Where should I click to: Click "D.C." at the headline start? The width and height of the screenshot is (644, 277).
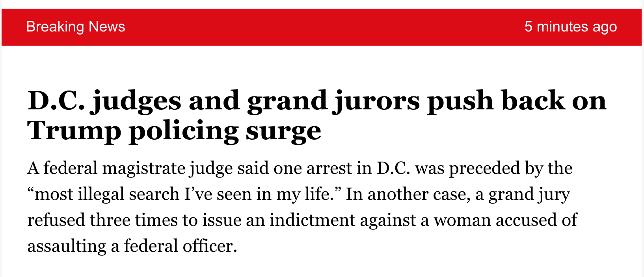click(x=56, y=101)
